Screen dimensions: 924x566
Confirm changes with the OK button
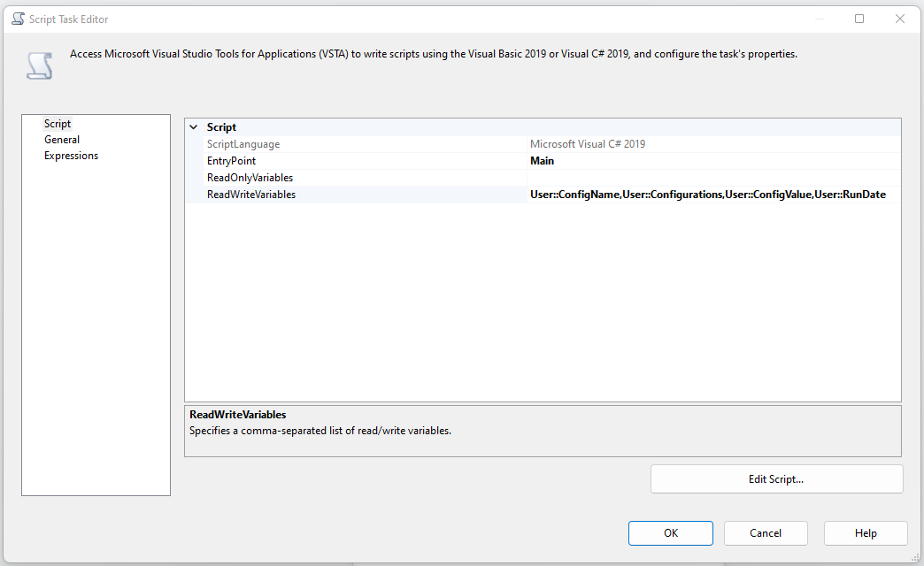tap(670, 533)
